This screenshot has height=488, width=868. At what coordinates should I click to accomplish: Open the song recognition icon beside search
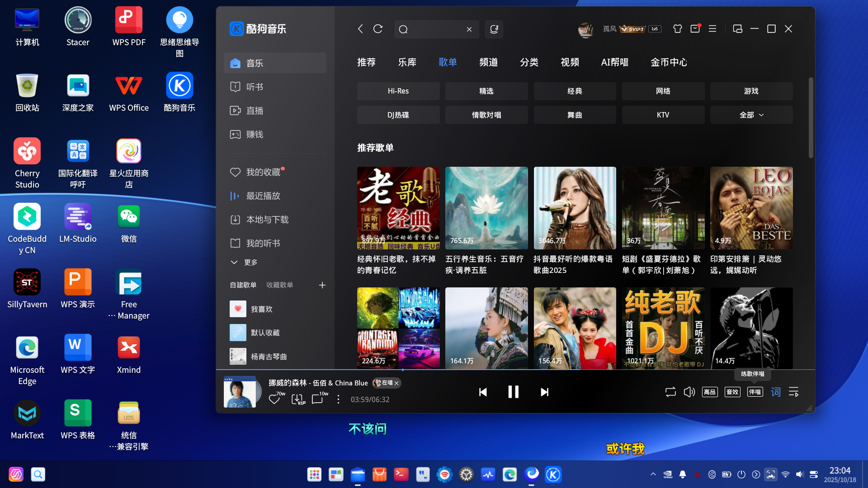tap(494, 29)
